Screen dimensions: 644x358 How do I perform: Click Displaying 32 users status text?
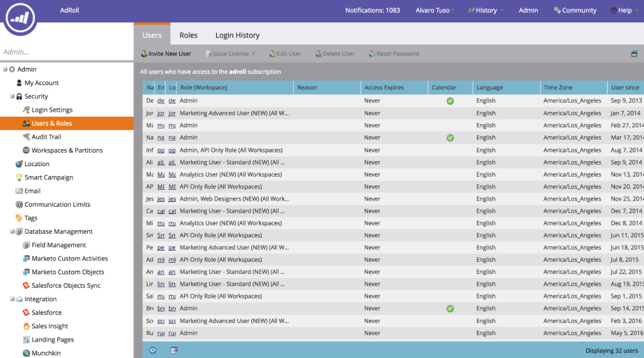(612, 351)
